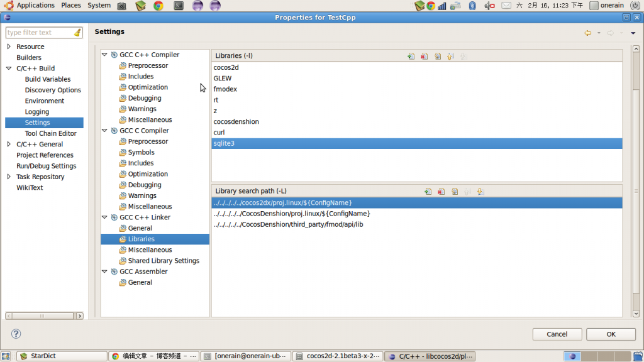Delete selected library search path
Image resolution: width=644 pixels, height=362 pixels.
441,191
